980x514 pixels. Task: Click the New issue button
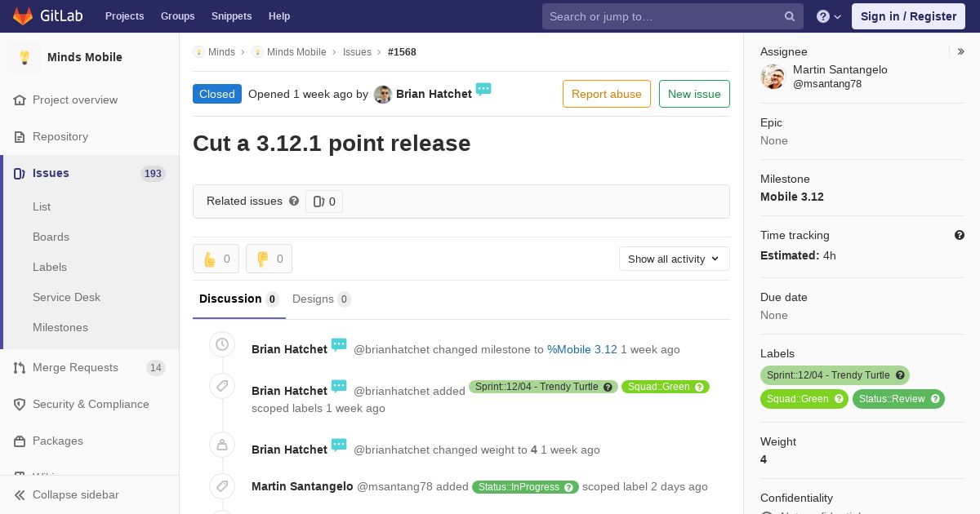[x=694, y=94]
